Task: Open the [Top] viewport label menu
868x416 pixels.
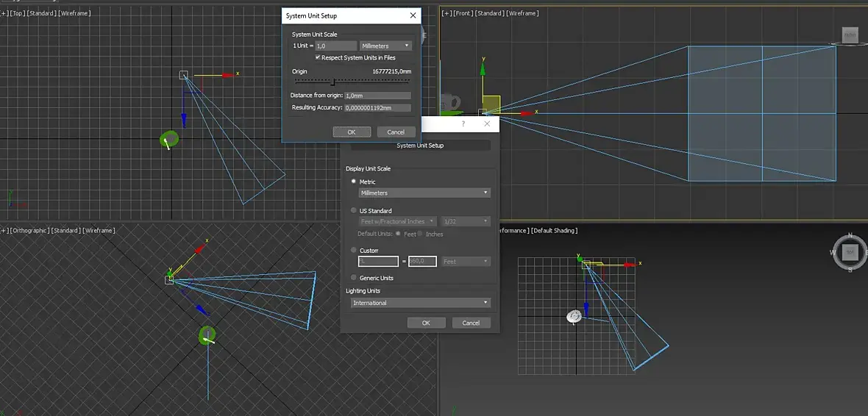Action: 18,12
